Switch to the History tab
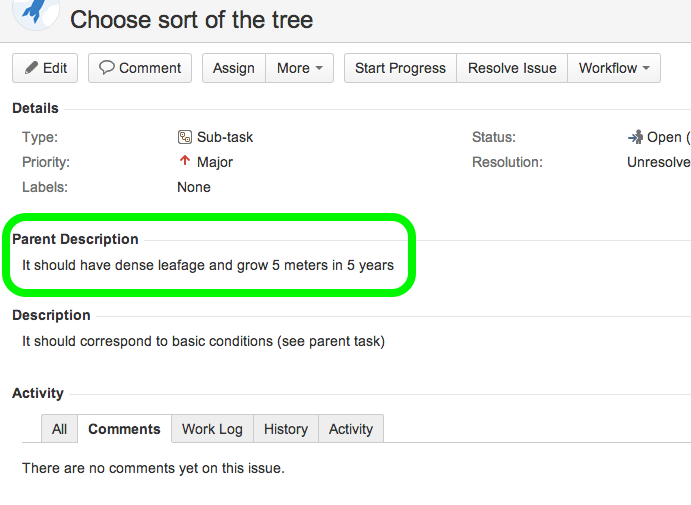The height and width of the screenshot is (505, 691). tap(286, 429)
